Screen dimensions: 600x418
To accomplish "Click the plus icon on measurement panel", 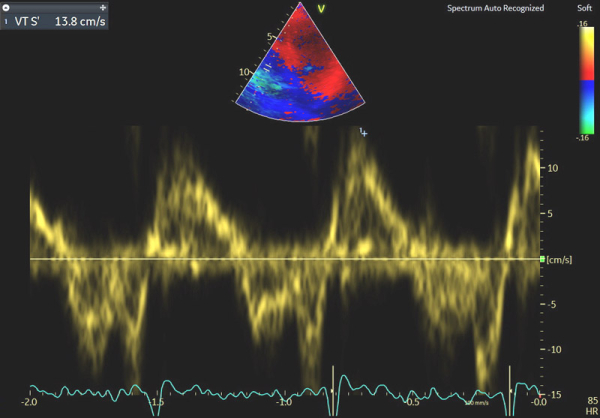I will coord(103,6).
